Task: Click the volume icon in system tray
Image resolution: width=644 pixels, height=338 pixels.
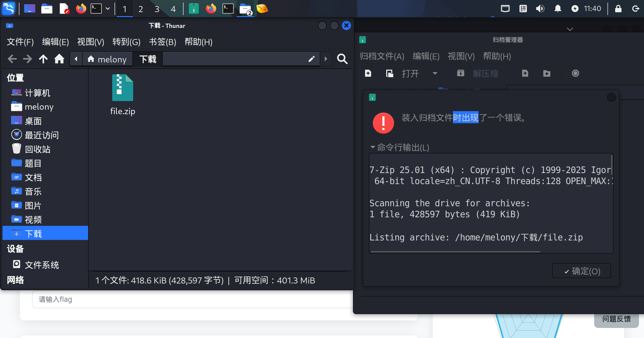Action: point(540,9)
